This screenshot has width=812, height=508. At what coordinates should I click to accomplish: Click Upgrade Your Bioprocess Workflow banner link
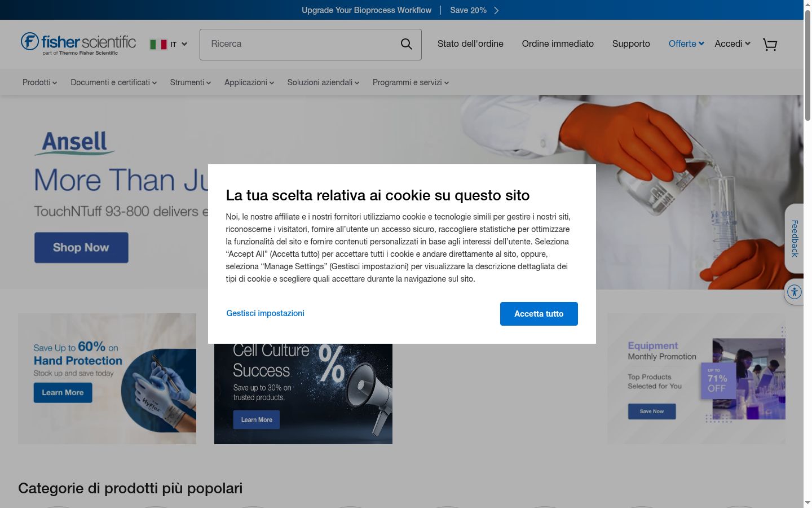[367, 10]
